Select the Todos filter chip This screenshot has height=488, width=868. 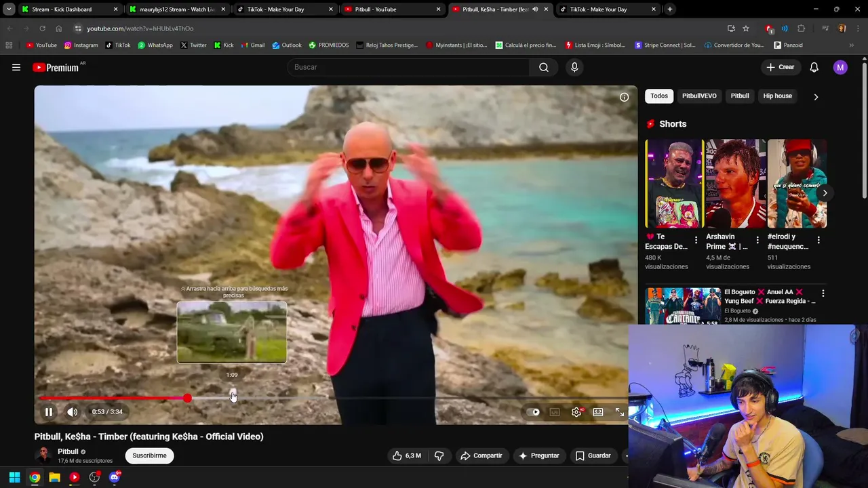pyautogui.click(x=659, y=96)
